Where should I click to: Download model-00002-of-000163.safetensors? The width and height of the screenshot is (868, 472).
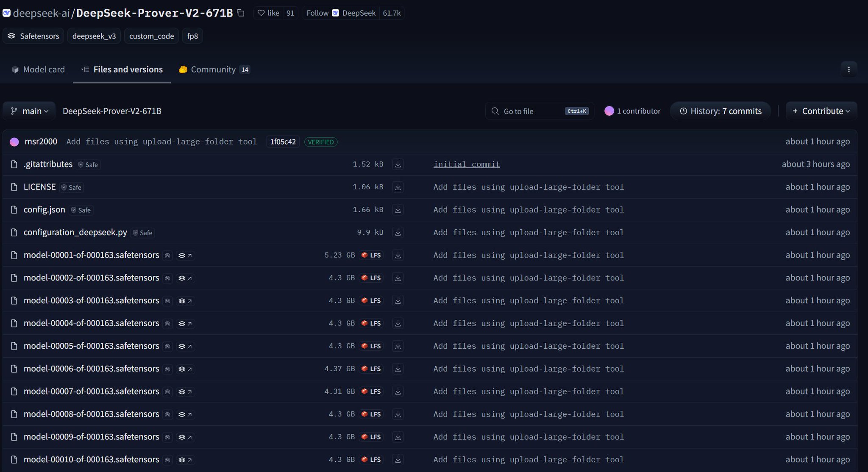point(398,278)
